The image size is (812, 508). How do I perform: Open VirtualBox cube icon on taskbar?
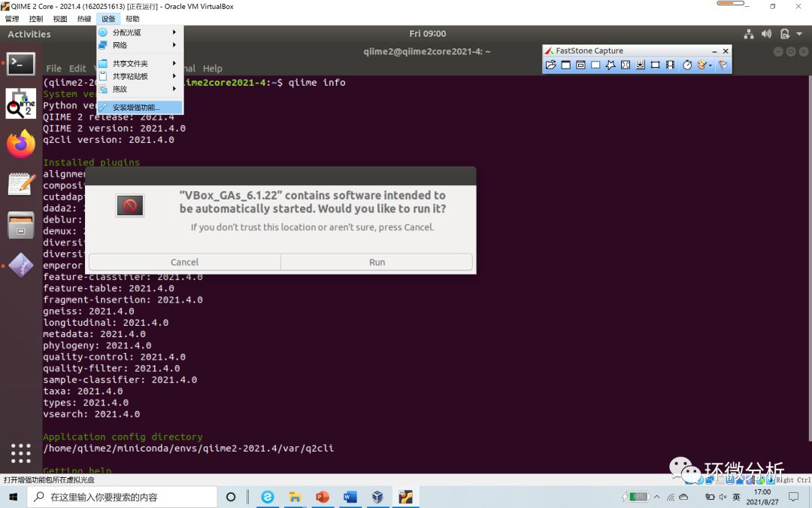(x=377, y=497)
